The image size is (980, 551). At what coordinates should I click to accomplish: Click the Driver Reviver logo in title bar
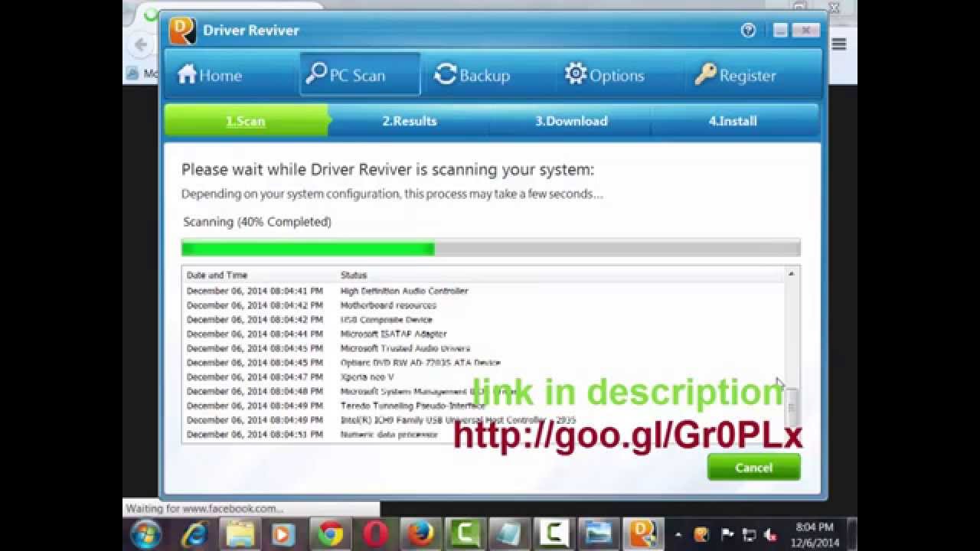click(x=182, y=31)
